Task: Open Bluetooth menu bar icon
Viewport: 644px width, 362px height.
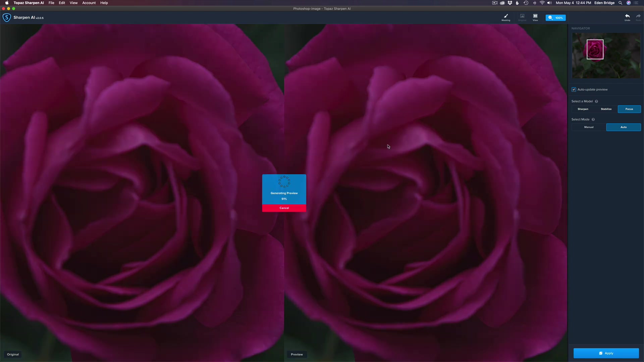Action: point(535,3)
